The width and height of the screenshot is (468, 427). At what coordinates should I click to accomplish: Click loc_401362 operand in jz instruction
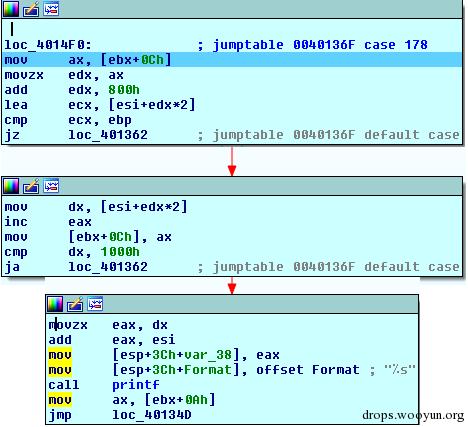(108, 135)
